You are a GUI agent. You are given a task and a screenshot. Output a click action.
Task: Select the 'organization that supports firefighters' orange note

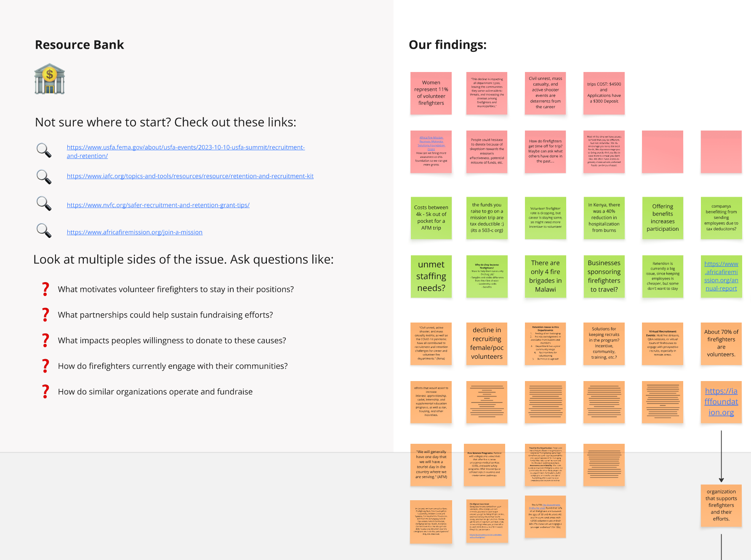click(721, 506)
